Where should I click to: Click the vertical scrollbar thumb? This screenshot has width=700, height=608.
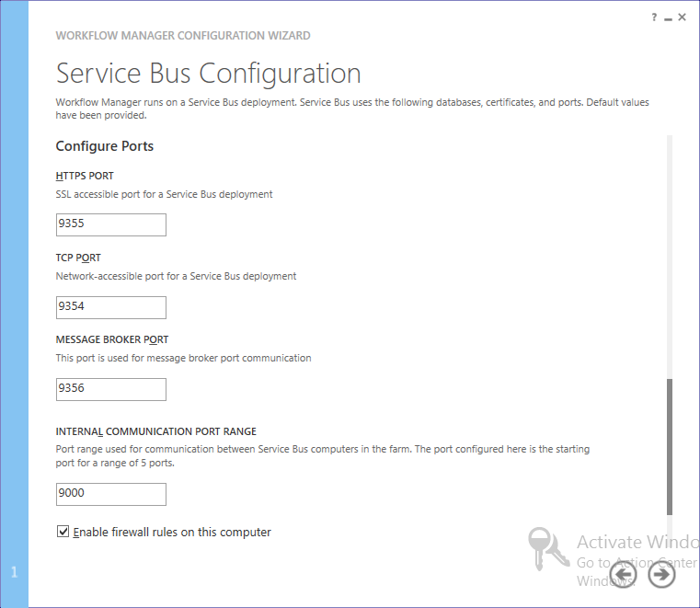click(x=669, y=446)
